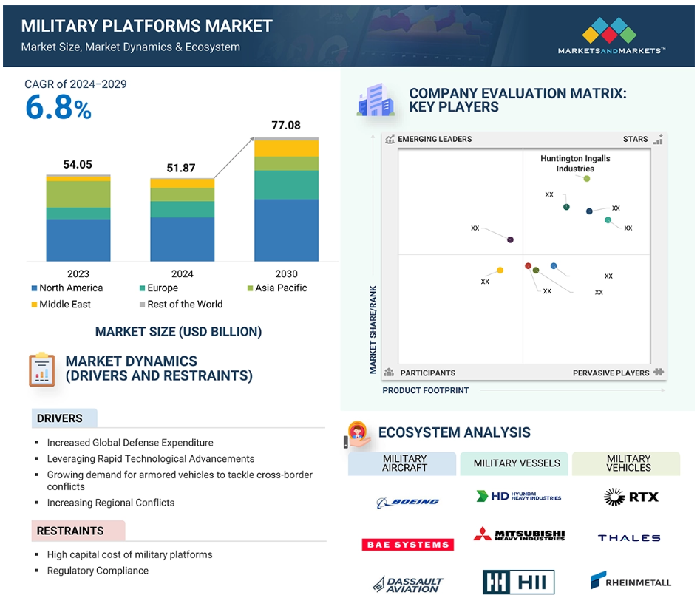
Task: Click the "Huntington Ingalls Industries" label
Action: click(575, 163)
